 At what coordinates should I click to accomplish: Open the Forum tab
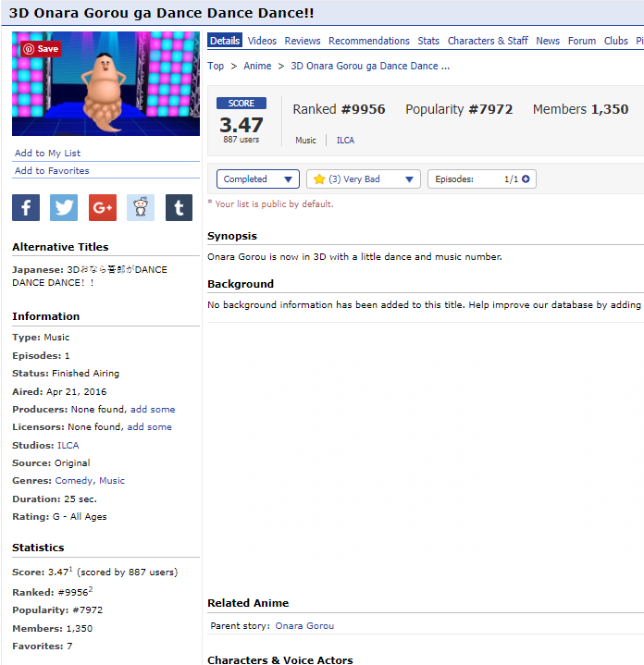(582, 41)
